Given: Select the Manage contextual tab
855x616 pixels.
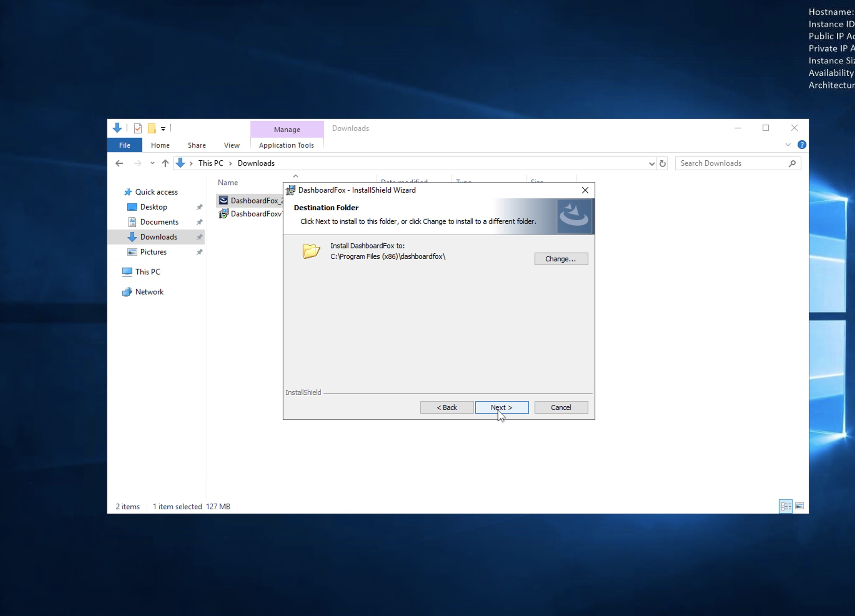Looking at the screenshot, I should [x=287, y=129].
